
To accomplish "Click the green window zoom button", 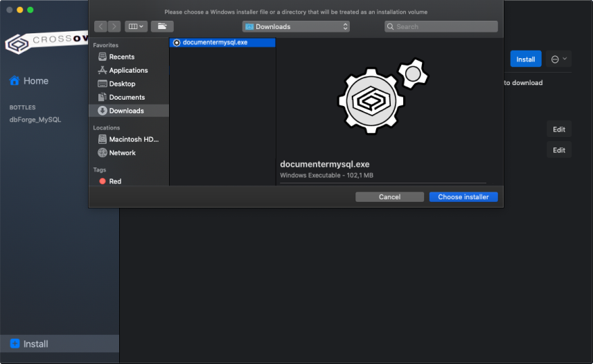I will 30,10.
